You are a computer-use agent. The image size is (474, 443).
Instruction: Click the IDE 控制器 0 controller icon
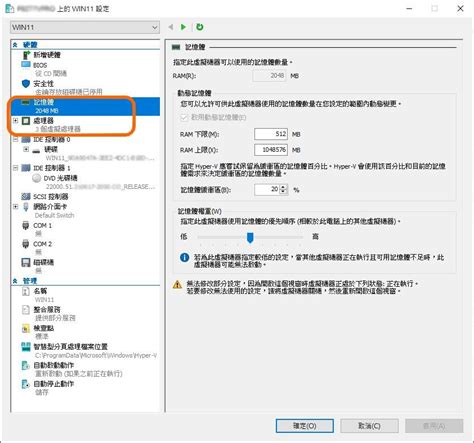point(26,139)
